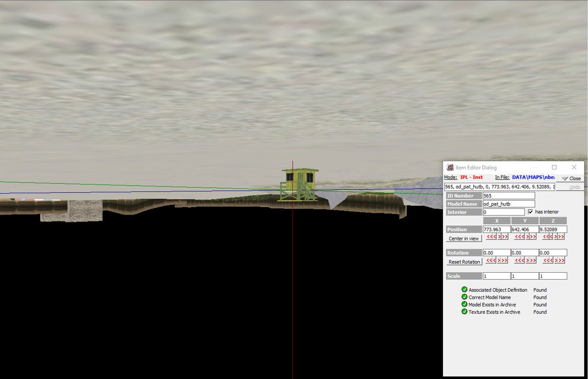Click Position Y small decrease single arrow
588x379 pixels.
[x=523, y=237]
